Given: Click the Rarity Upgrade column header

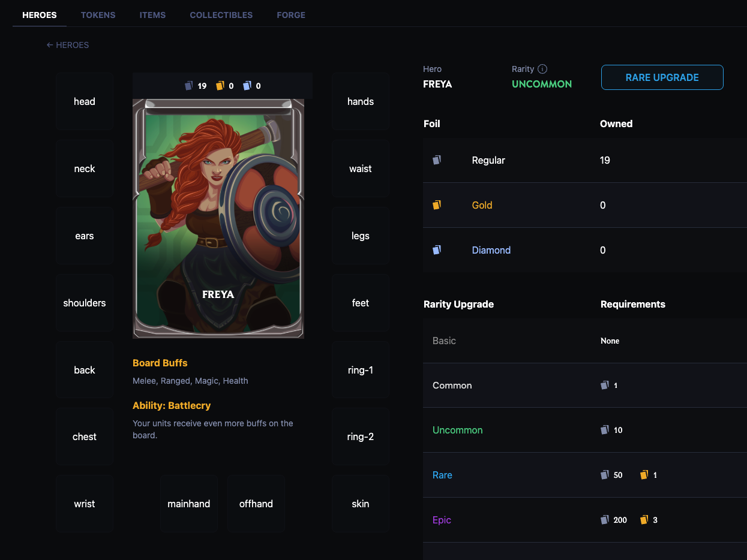Looking at the screenshot, I should 458,304.
